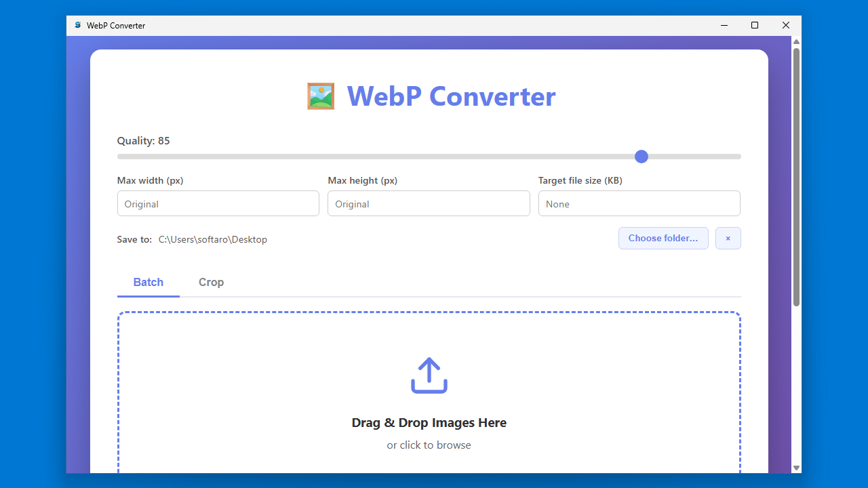
Task: Click "Drag & Drop Images Here" text
Action: tap(429, 423)
